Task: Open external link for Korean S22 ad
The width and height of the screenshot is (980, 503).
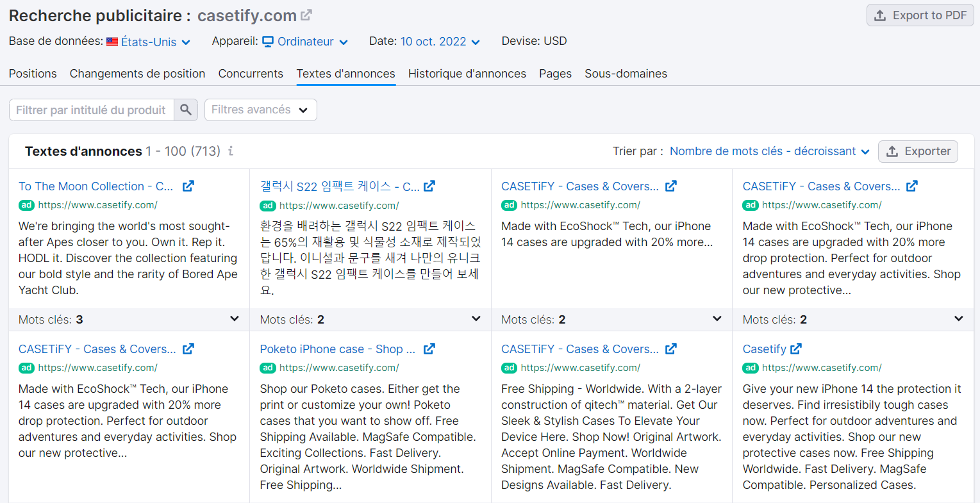Action: point(429,186)
